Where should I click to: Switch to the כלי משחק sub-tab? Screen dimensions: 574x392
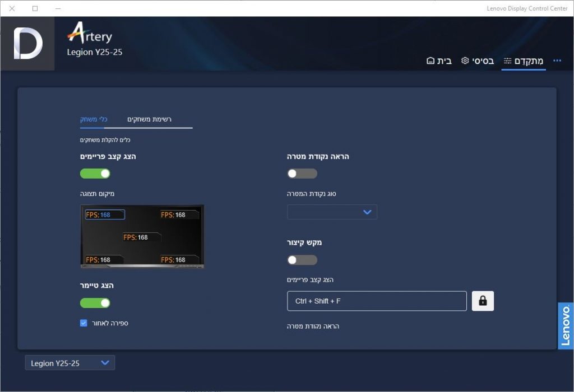94,119
